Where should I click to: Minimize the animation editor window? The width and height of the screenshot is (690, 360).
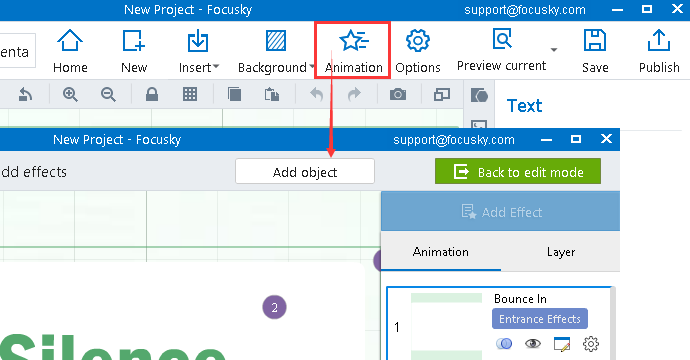coord(546,140)
